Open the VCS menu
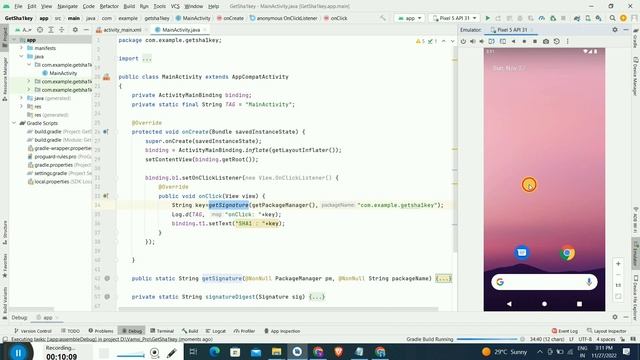The height and width of the screenshot is (360, 640). pos(175,6)
